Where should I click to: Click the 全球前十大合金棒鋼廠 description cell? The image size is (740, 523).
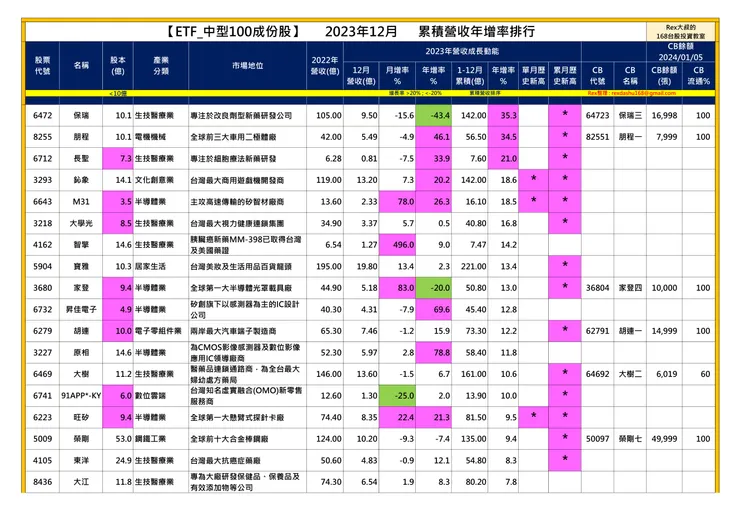click(247, 439)
